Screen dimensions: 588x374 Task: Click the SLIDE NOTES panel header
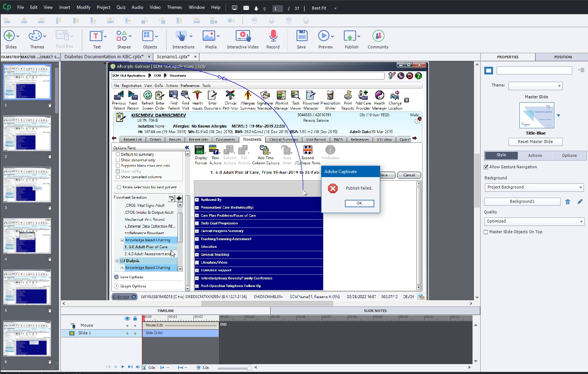(375, 311)
